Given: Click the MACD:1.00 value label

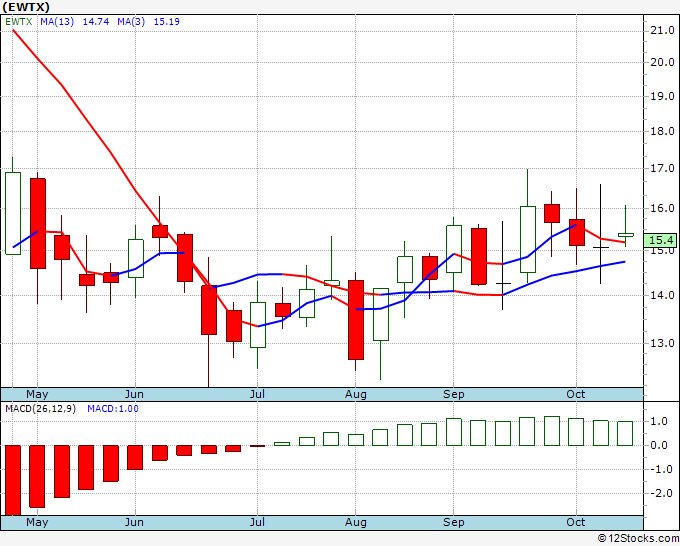Looking at the screenshot, I should 113,409.
